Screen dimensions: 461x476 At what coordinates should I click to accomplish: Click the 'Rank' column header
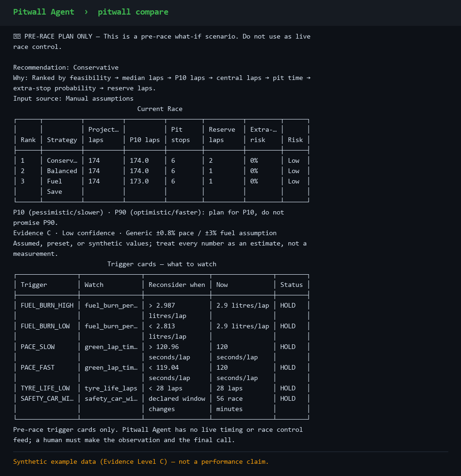[28, 140]
